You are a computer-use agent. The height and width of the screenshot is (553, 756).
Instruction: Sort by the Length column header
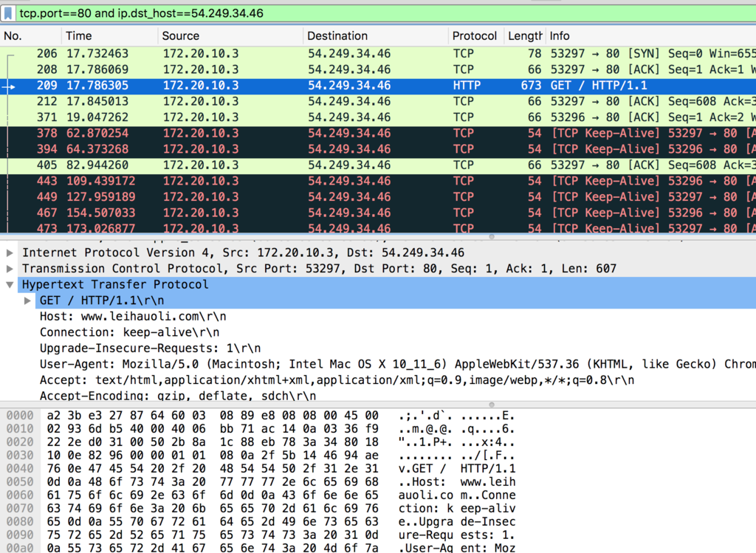[525, 36]
